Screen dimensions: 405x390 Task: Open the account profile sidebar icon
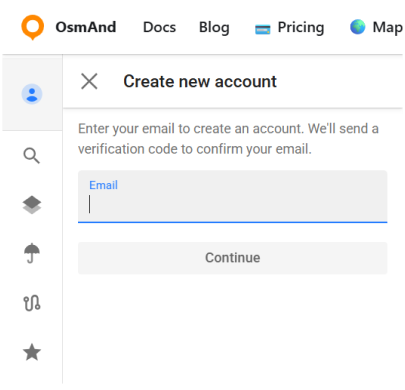(32, 94)
